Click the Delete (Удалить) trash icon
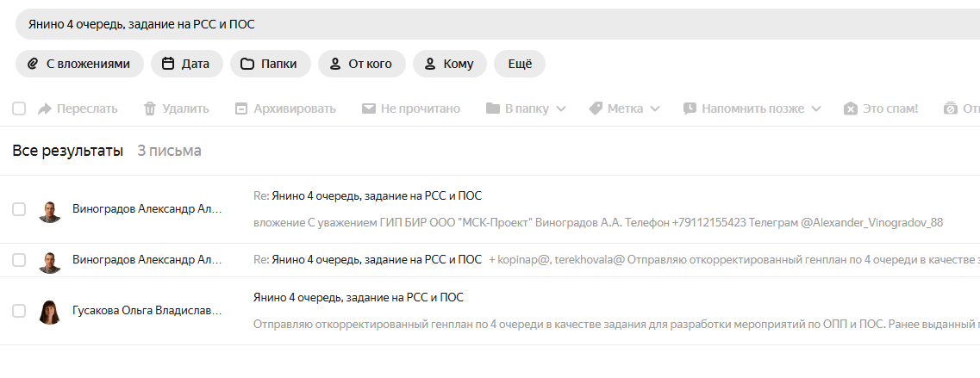Screen dimensions: 980x378 tap(150, 108)
